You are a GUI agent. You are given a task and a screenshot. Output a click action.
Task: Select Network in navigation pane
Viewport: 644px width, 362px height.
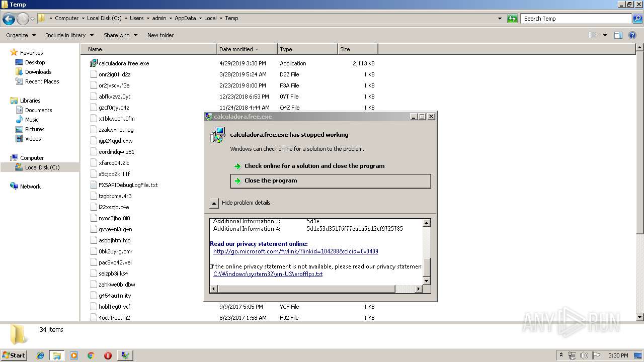coord(30,187)
